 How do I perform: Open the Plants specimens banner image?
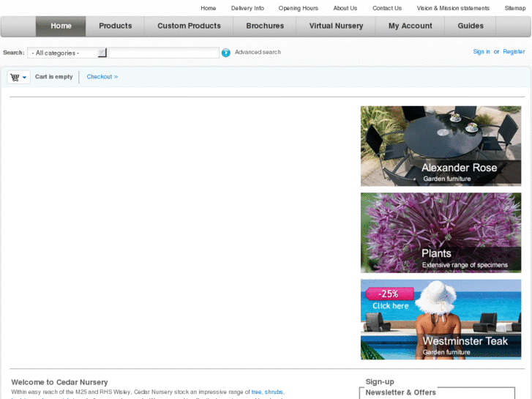441,232
